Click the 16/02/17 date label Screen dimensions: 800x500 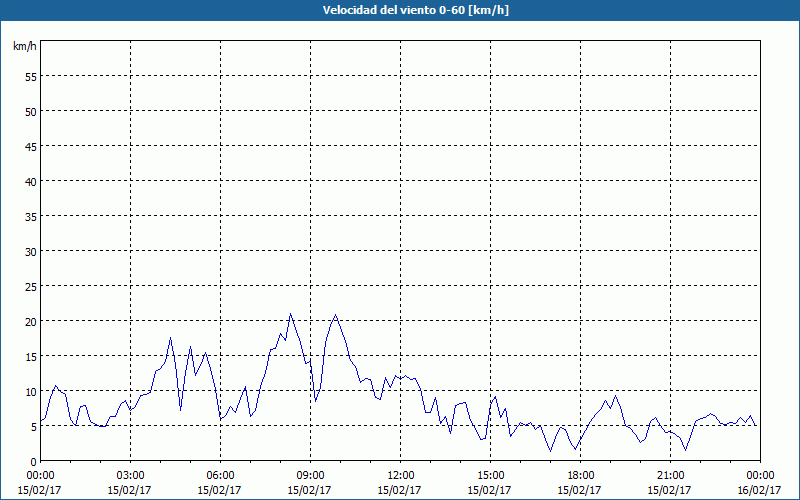[759, 490]
